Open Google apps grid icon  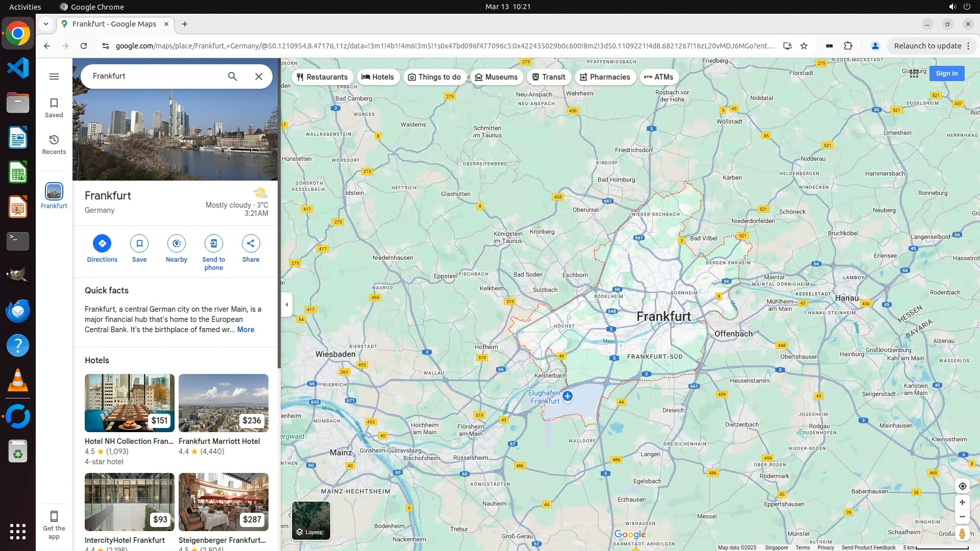(x=914, y=73)
